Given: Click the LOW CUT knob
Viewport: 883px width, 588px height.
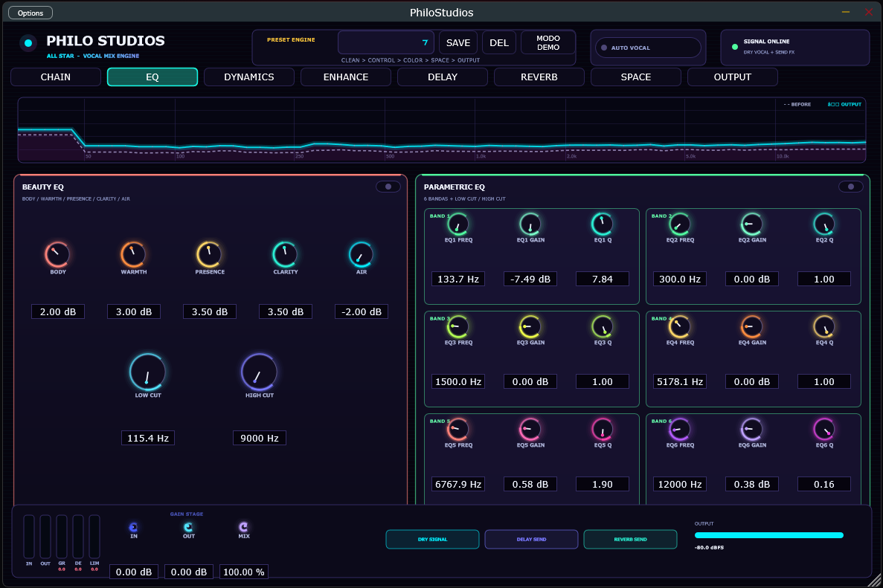Looking at the screenshot, I should coord(147,372).
